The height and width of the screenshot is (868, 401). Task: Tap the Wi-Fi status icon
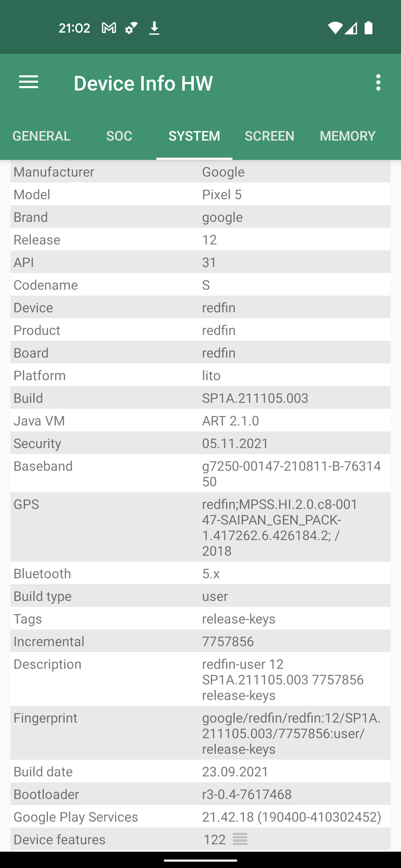click(x=335, y=28)
